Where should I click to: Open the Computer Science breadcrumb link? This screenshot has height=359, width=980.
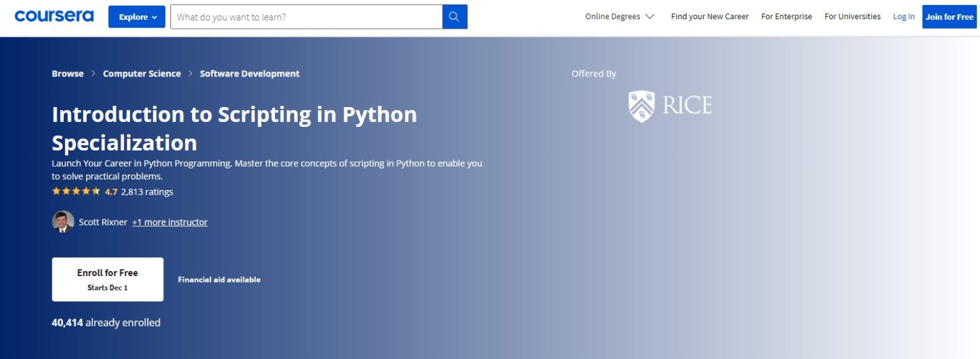point(142,73)
